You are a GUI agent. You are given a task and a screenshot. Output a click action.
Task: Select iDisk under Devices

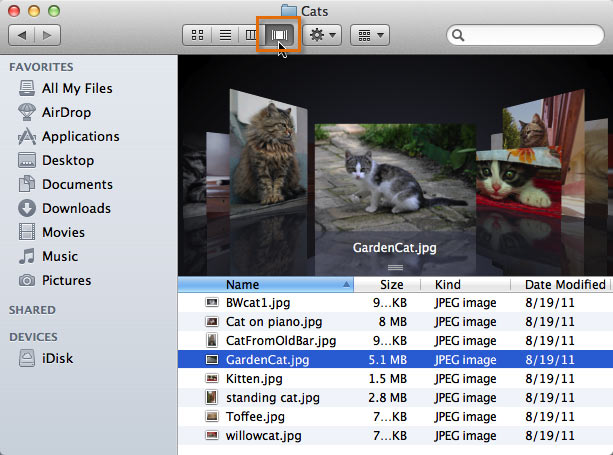(58, 358)
